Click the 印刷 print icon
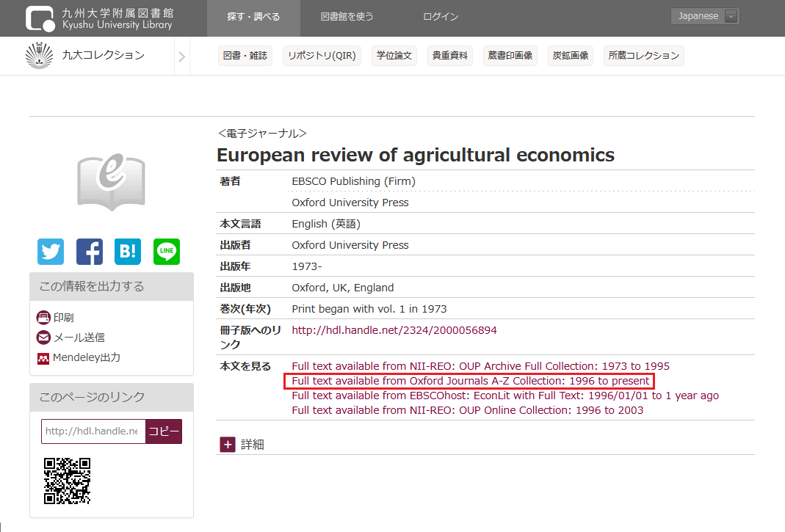This screenshot has width=785, height=532. tap(43, 317)
